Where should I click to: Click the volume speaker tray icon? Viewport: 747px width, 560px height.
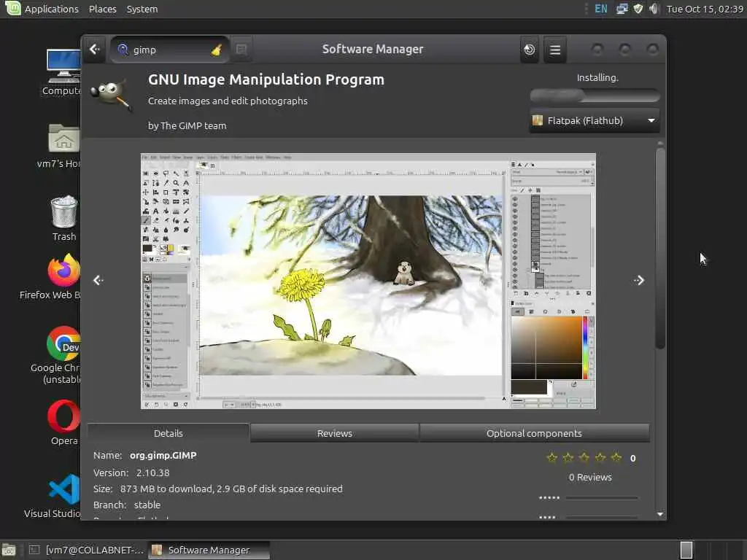654,9
